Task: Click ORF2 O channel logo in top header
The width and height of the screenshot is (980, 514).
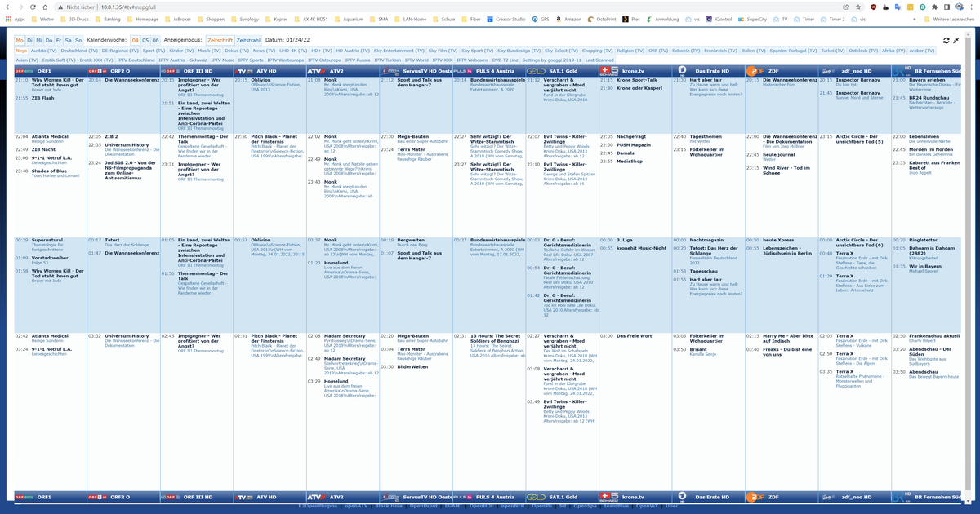Action: point(96,72)
